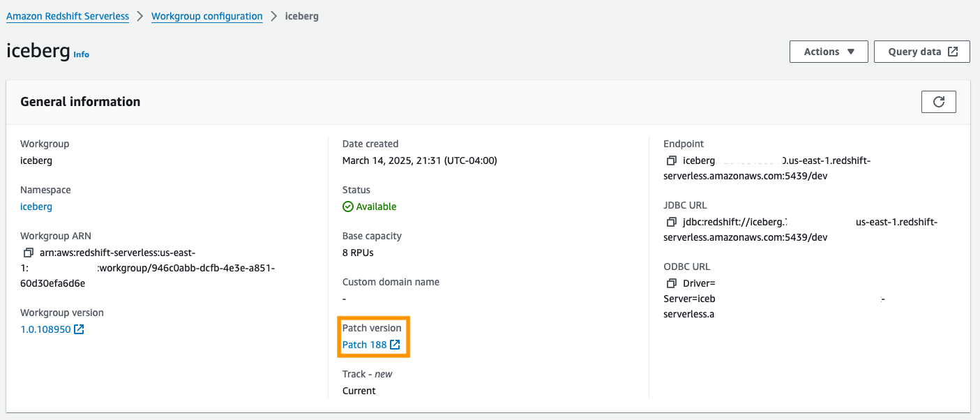Click the green Available status icon

[x=348, y=207]
